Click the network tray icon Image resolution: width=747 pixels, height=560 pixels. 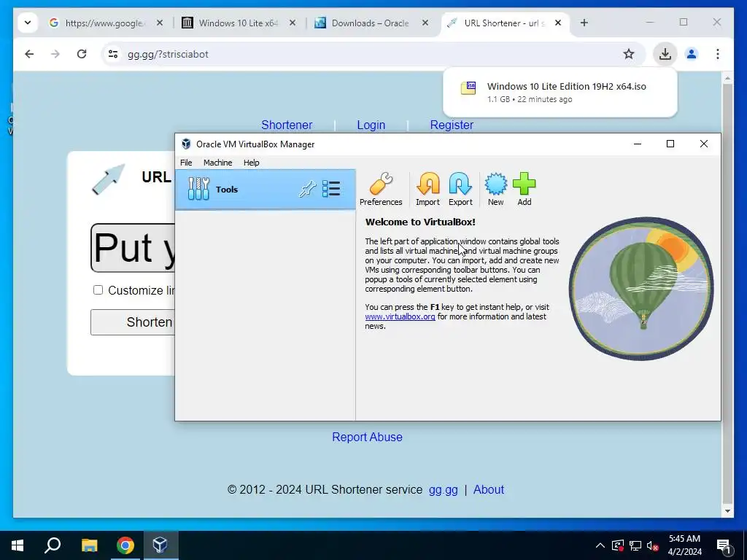(x=635, y=545)
